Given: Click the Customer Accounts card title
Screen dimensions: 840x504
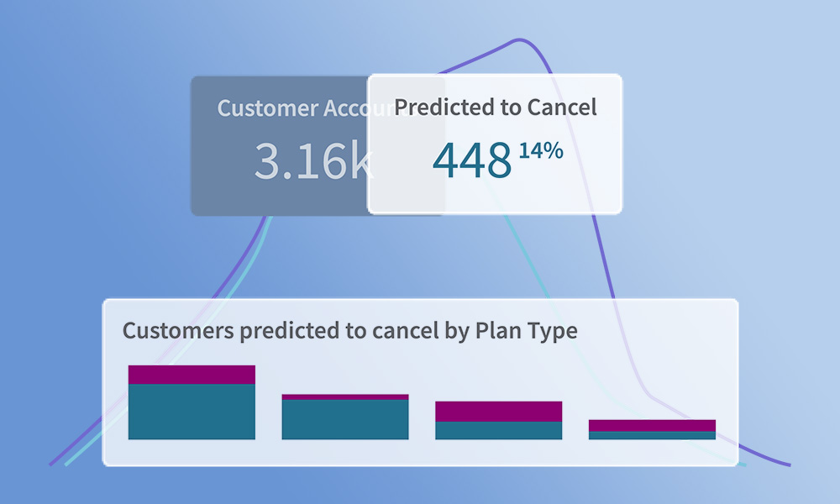Looking at the screenshot, I should (x=291, y=108).
